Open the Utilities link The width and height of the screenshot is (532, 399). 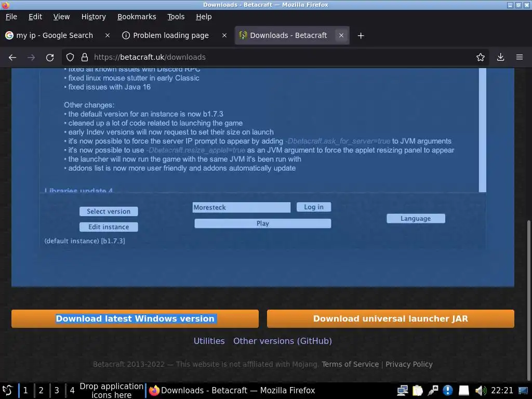click(x=209, y=341)
